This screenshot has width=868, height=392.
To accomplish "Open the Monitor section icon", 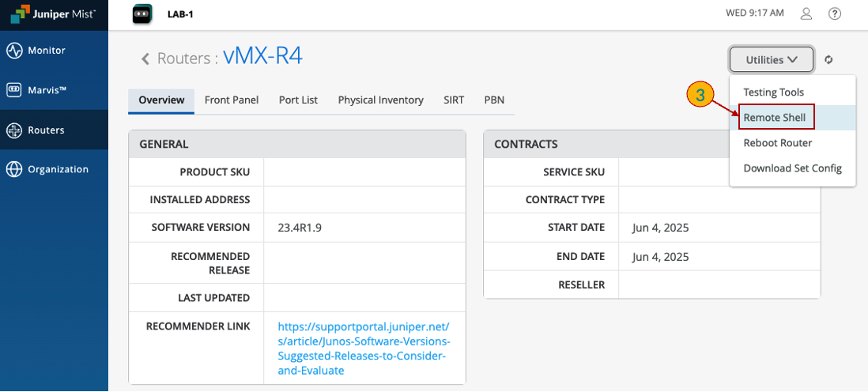I will pyautogui.click(x=14, y=51).
